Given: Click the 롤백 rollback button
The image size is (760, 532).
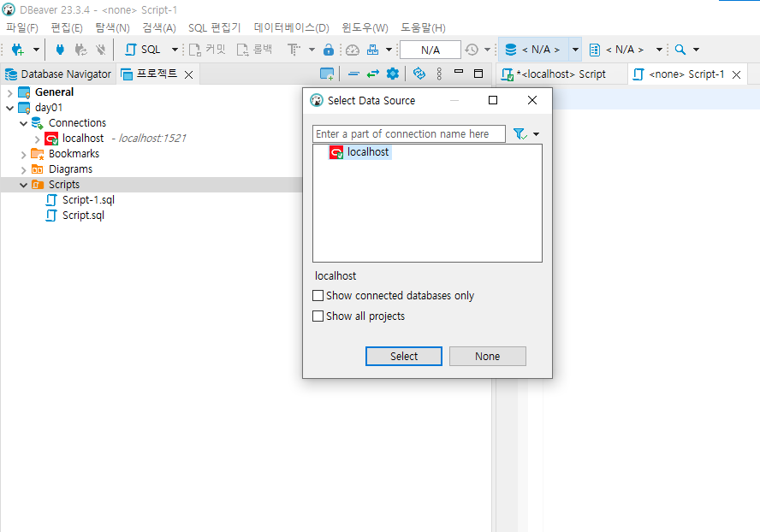Looking at the screenshot, I should [x=254, y=50].
